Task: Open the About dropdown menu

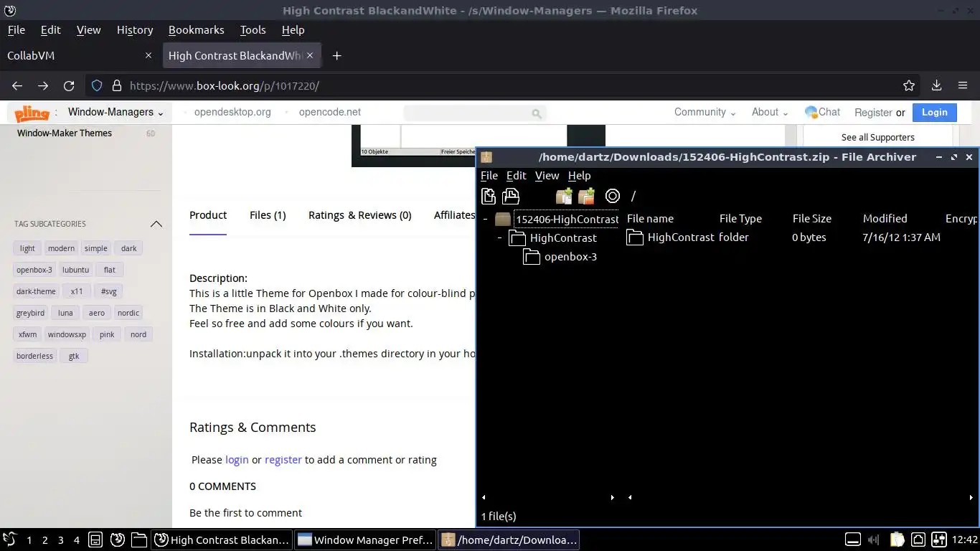Action: click(770, 112)
